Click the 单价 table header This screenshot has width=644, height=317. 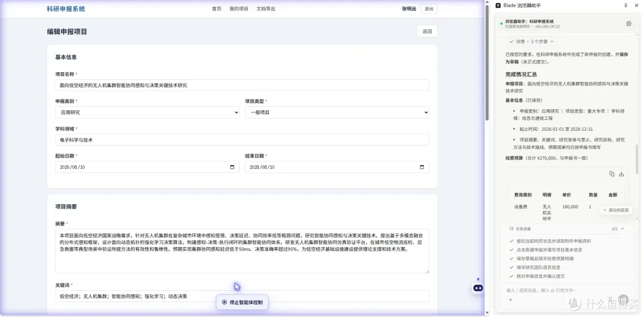(x=566, y=195)
